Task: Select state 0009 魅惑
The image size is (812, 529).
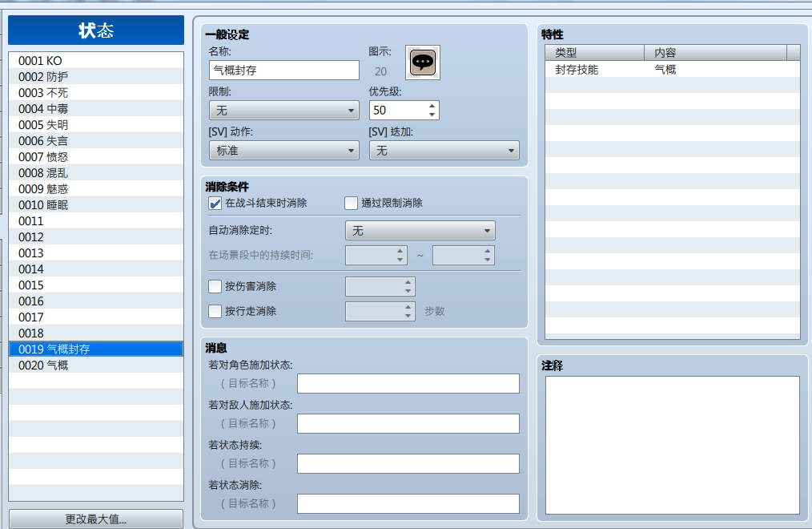Action: [96, 189]
